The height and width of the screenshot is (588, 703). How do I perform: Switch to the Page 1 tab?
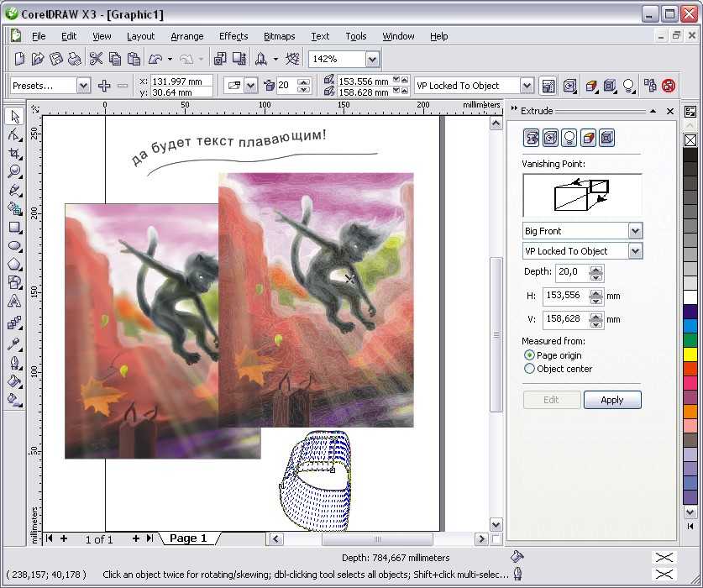(188, 538)
